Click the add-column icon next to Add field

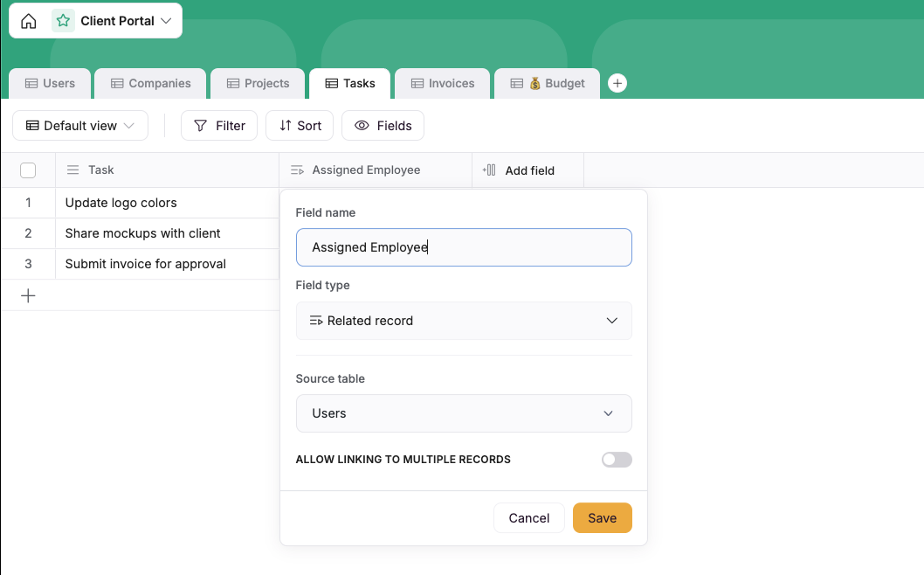[x=489, y=170]
